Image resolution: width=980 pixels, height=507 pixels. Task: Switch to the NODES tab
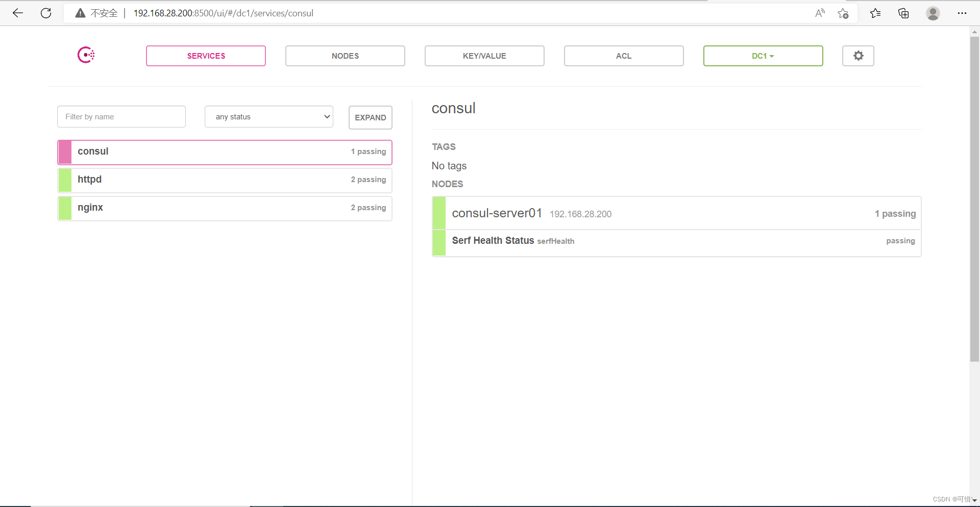click(x=345, y=56)
